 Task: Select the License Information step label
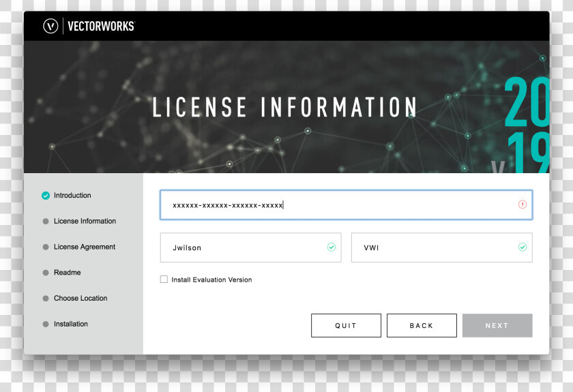click(85, 221)
